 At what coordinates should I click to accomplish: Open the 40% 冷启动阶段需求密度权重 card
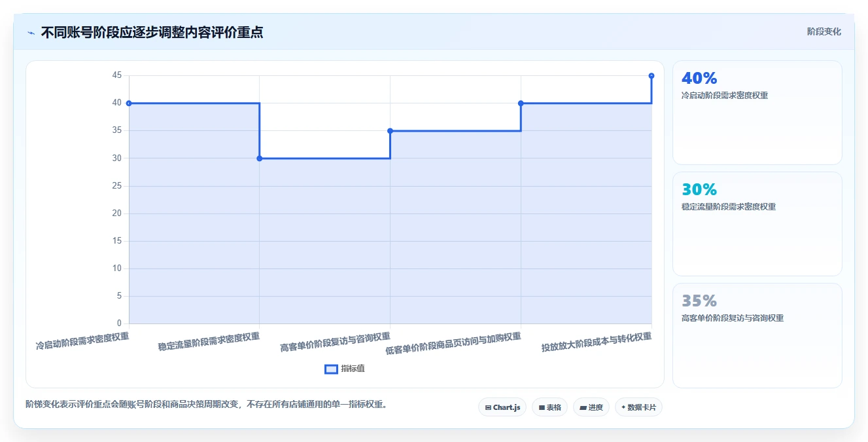coord(757,113)
